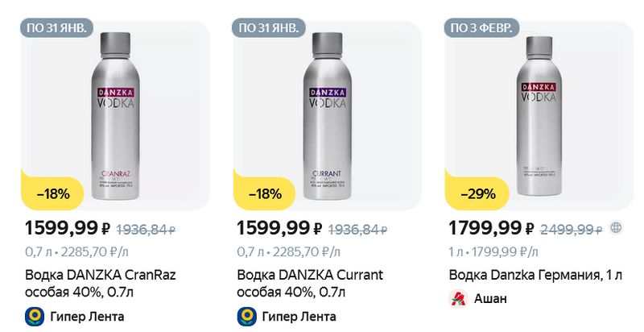
Task: Click the Ашан store logo icon
Action: [x=458, y=299]
